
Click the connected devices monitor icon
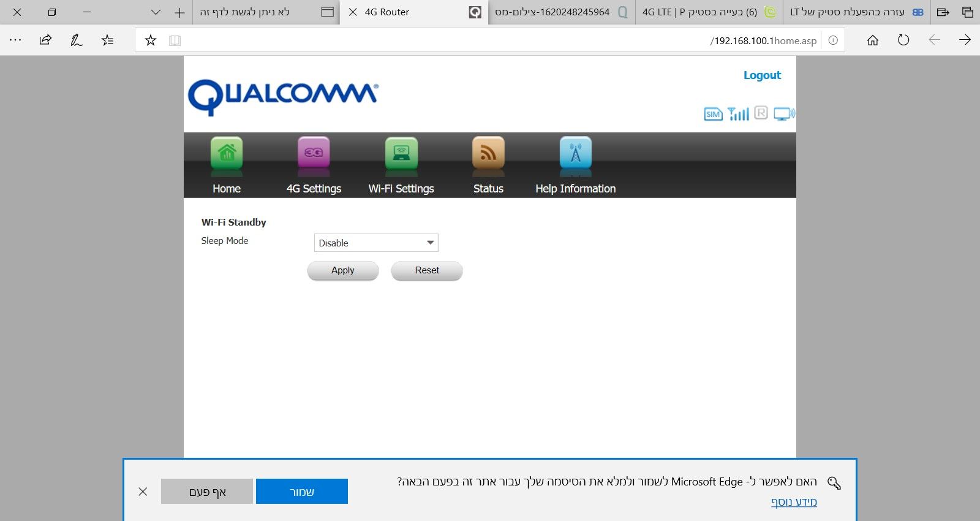pos(784,113)
